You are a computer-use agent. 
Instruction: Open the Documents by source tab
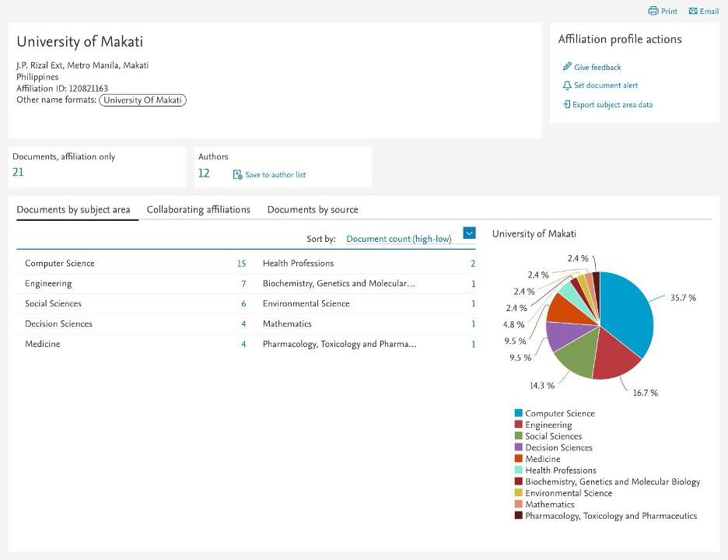point(313,210)
